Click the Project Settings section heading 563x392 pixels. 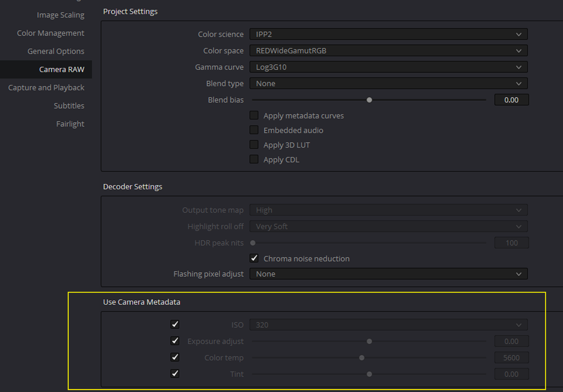[130, 11]
